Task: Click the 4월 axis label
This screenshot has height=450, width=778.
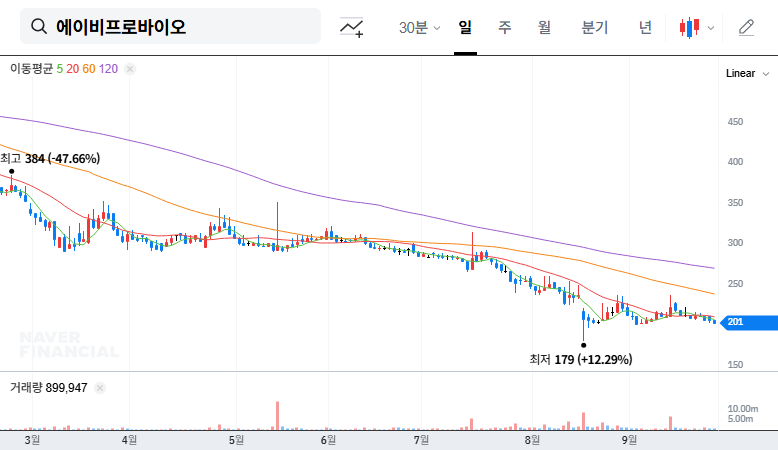Action: [x=130, y=440]
